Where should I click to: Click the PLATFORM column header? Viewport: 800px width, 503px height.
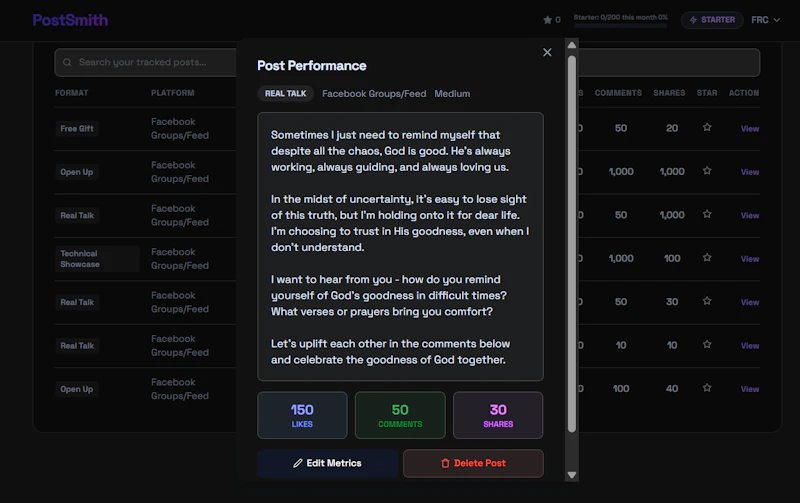(172, 93)
